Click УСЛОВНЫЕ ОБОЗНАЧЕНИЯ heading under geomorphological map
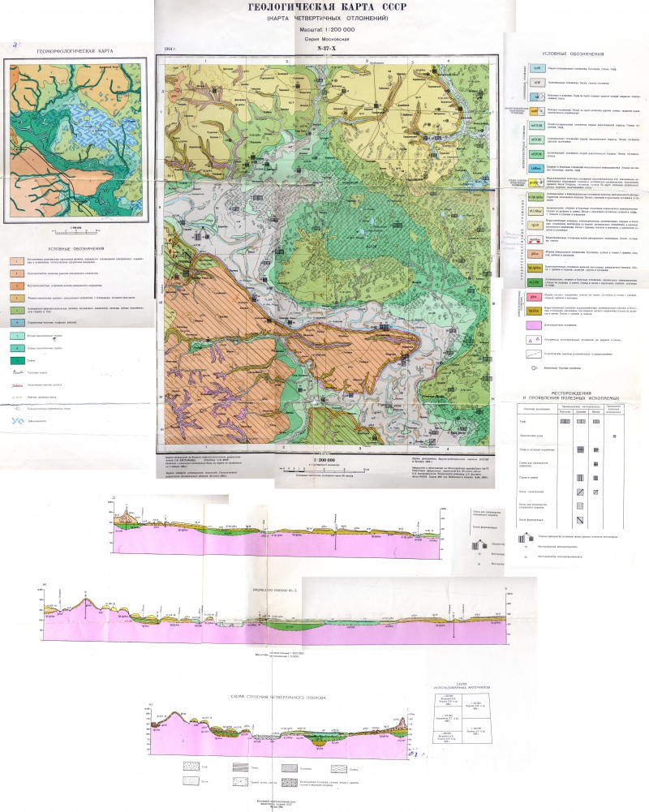Screen dimensions: 649x812 76,248
